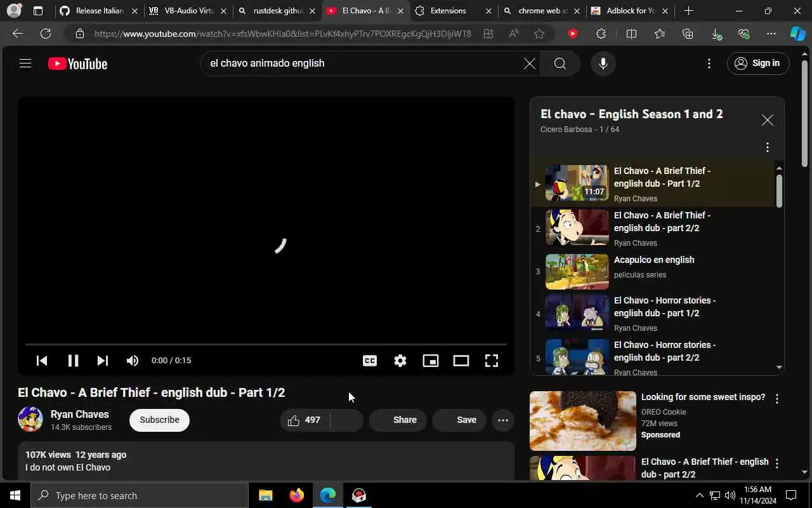
Task: Open YouTube settings three-dot menu
Action: pos(709,63)
